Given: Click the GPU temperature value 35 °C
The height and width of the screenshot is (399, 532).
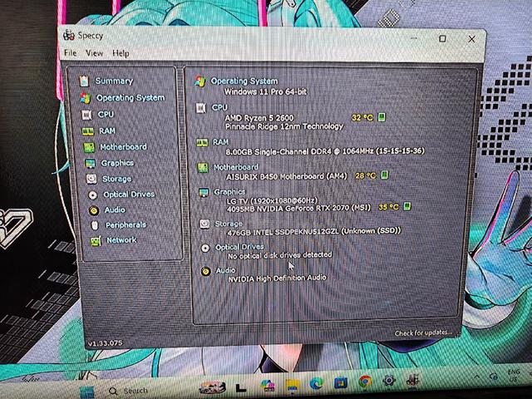Looking at the screenshot, I should click(388, 207).
